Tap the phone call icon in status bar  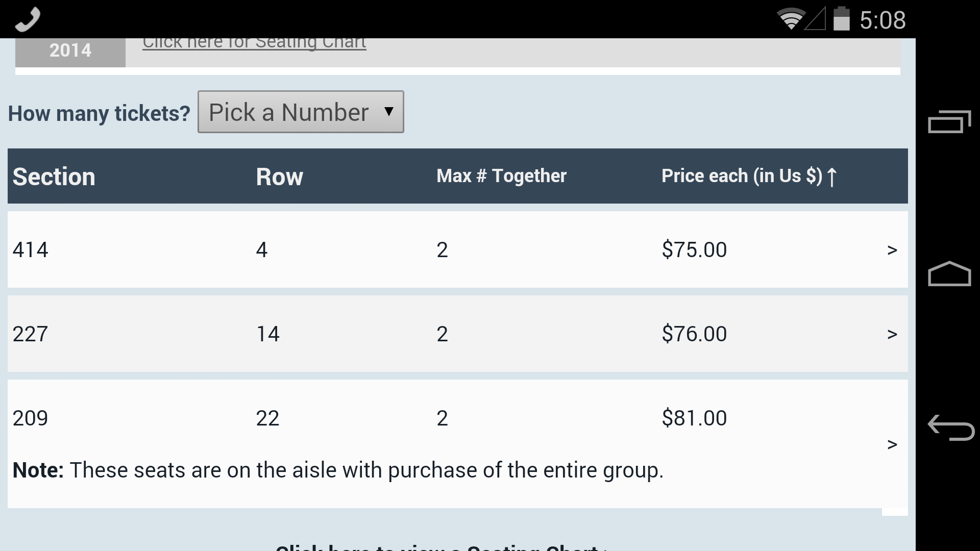click(28, 19)
